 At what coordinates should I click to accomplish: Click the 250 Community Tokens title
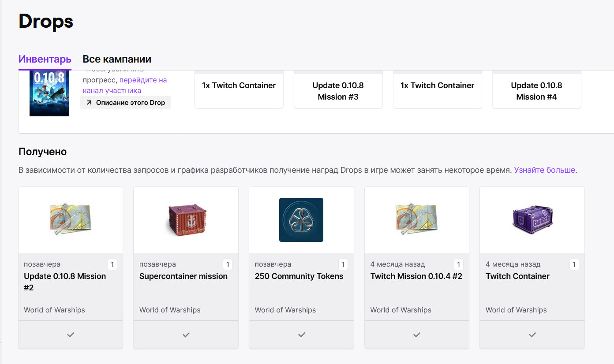click(299, 276)
